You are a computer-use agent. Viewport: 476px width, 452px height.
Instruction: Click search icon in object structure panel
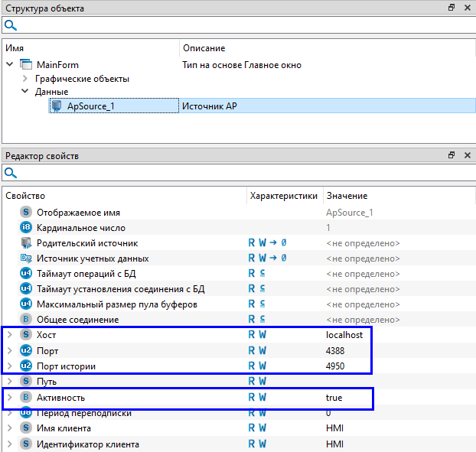(9, 25)
